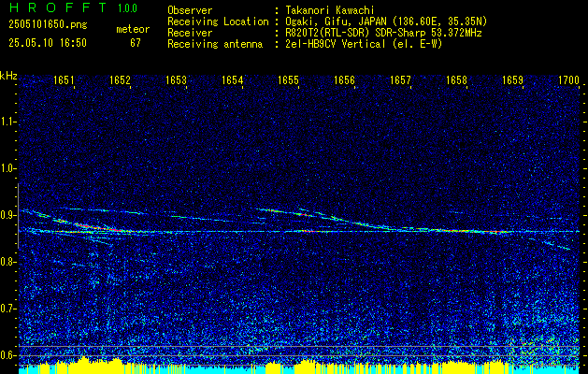Click the R820T2(RTL-SDR) receiver text
Screen dimensions: 588x374
383,33
